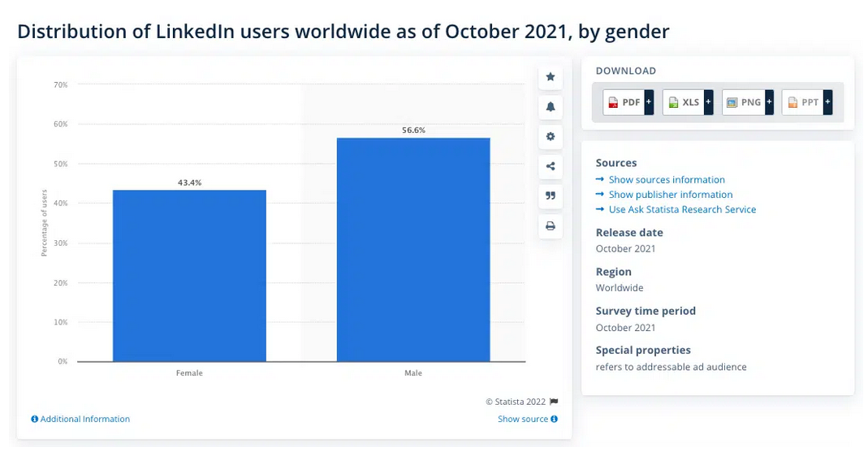Click the star favorite icon

tap(550, 77)
